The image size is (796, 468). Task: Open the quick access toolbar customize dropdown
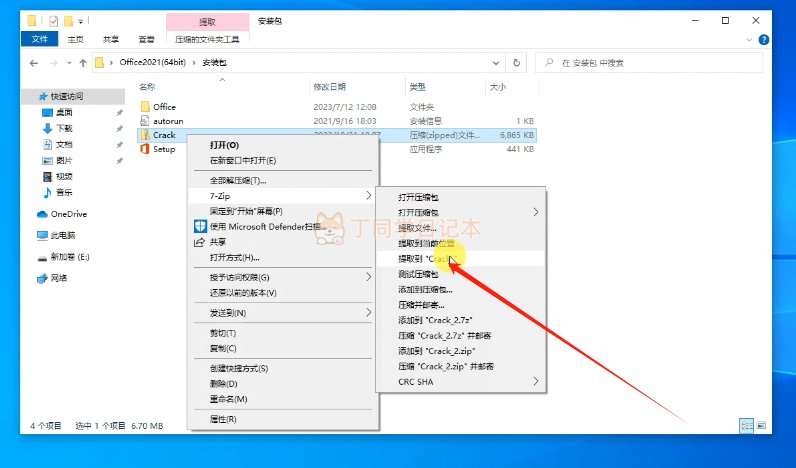80,21
